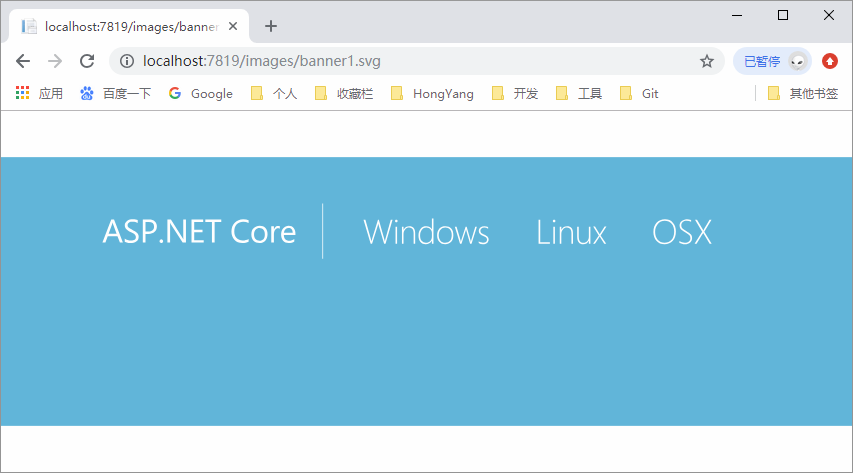This screenshot has height=473, width=853.
Task: Minimize the browser window
Action: tap(737, 15)
